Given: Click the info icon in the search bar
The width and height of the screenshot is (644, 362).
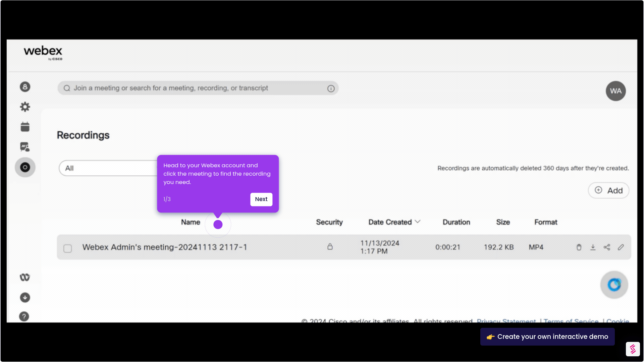Looking at the screenshot, I should click(x=331, y=88).
